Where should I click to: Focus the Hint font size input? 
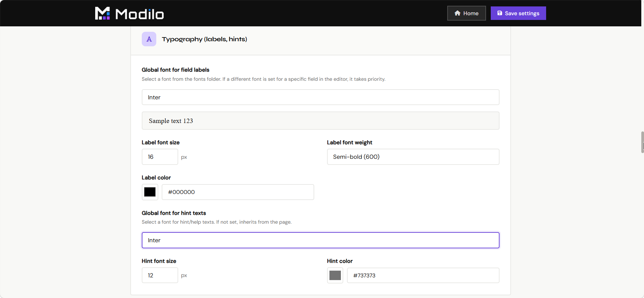(160, 275)
